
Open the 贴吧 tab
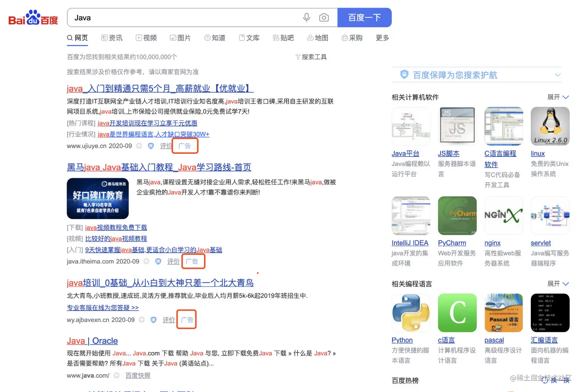point(283,38)
